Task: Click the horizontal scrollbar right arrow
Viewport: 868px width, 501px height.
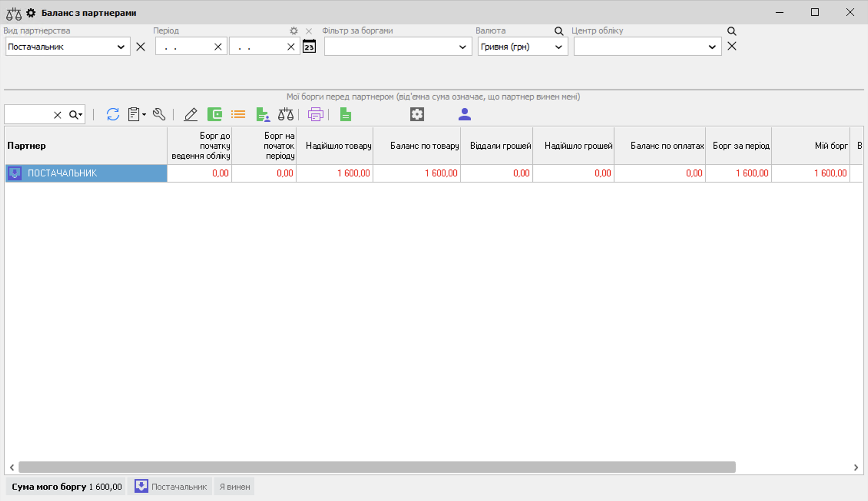Action: pyautogui.click(x=856, y=468)
